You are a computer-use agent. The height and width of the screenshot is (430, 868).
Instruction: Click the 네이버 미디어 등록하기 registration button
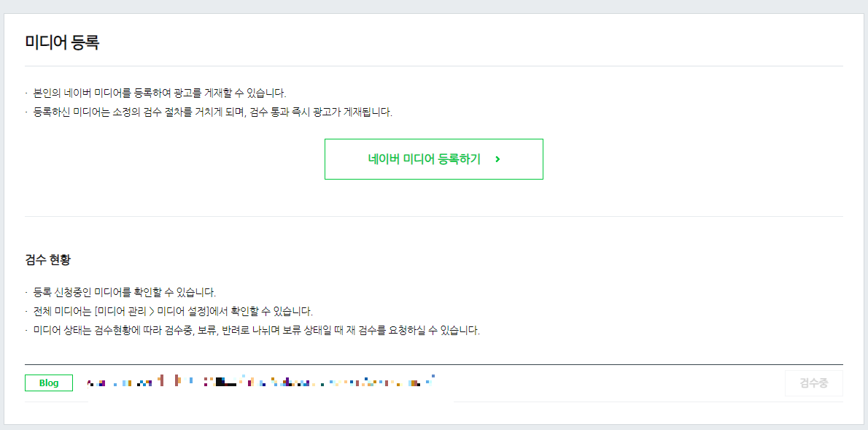(x=433, y=158)
